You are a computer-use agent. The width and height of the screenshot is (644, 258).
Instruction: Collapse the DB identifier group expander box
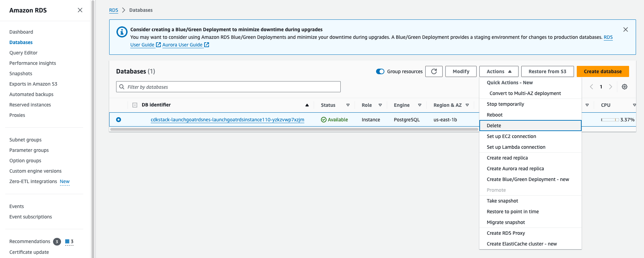coord(135,105)
